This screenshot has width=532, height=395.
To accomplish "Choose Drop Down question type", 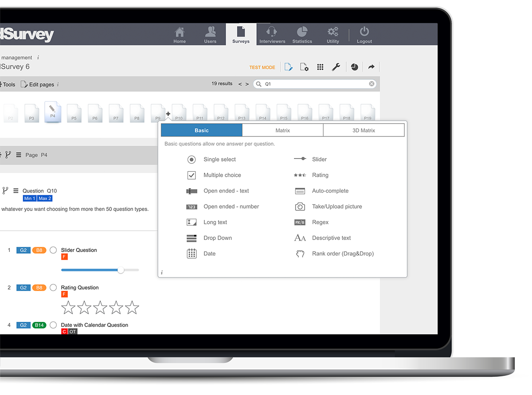I will (x=209, y=238).
